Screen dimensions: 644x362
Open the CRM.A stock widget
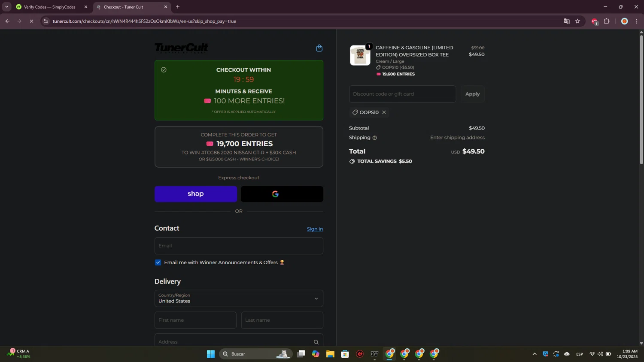pyautogui.click(x=19, y=354)
